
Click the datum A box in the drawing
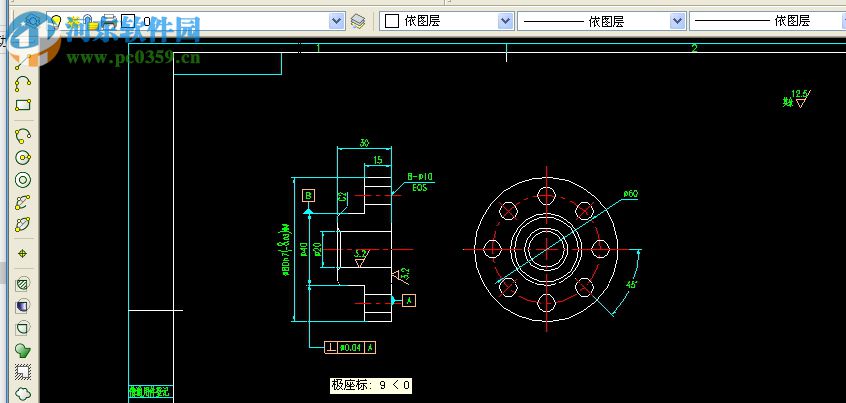(x=409, y=300)
